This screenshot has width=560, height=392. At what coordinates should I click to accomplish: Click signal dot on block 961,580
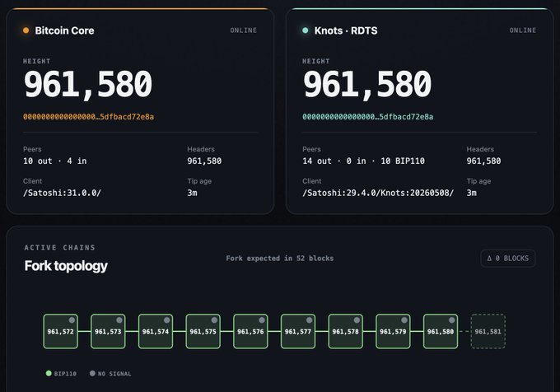pos(452,320)
